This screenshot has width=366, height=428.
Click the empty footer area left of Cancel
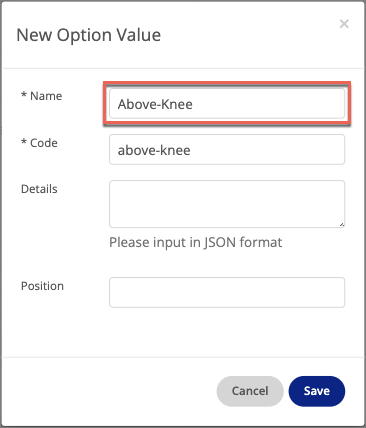click(108, 391)
